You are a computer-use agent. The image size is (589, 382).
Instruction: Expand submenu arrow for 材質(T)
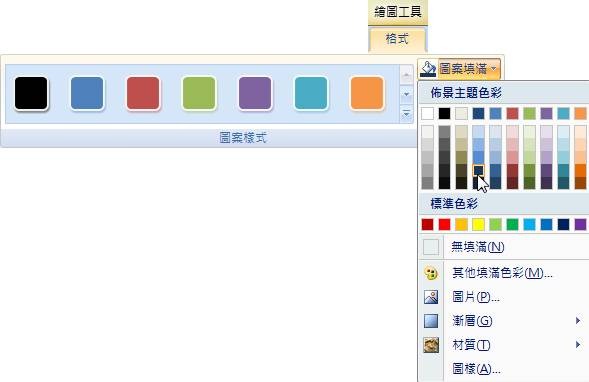(x=578, y=344)
